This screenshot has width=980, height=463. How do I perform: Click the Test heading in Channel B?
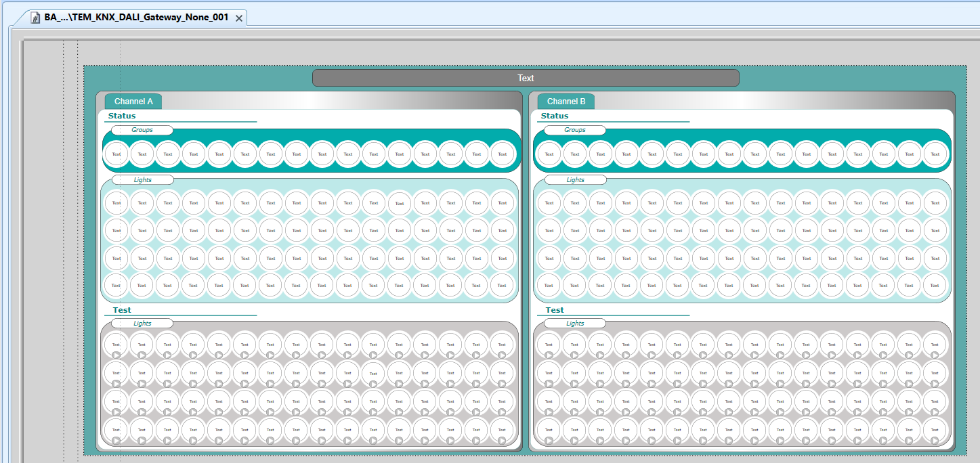(x=555, y=310)
